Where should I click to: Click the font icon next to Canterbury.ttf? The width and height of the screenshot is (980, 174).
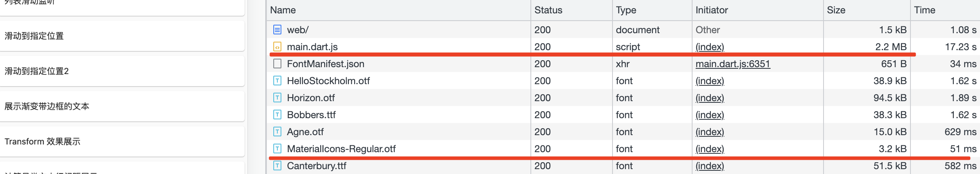(x=277, y=166)
